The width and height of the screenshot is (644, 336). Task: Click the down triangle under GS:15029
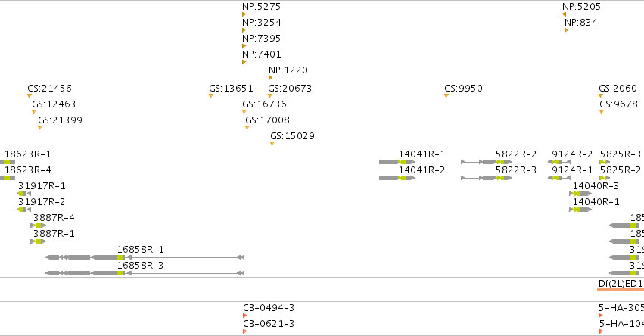coord(272,143)
